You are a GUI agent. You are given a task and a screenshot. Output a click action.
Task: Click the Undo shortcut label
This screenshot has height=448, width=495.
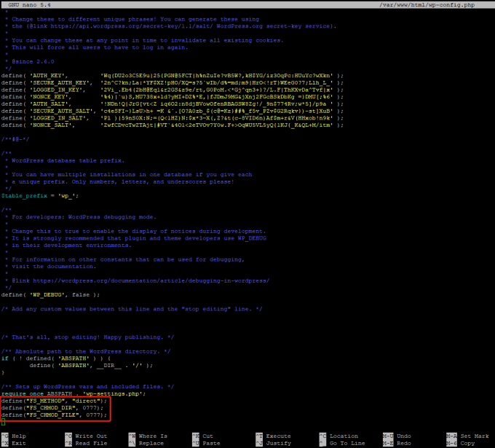click(x=405, y=436)
